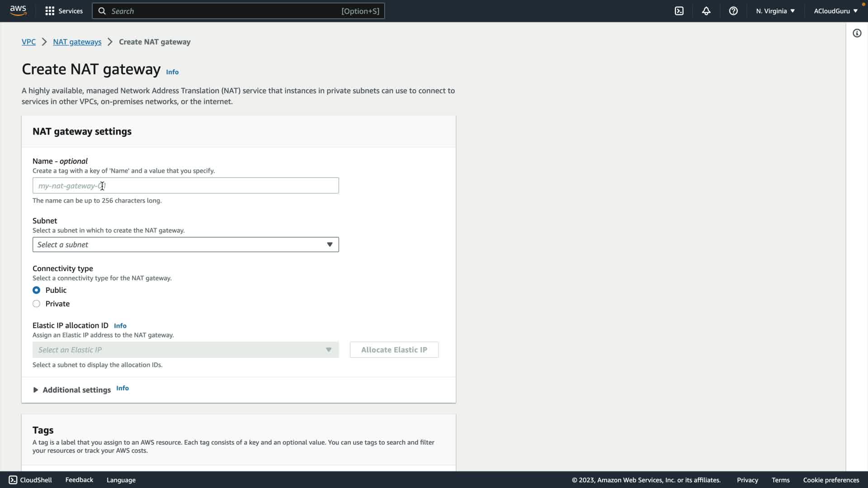868x488 pixels.
Task: Launch CloudShell from top navigation bar
Action: click(679, 11)
